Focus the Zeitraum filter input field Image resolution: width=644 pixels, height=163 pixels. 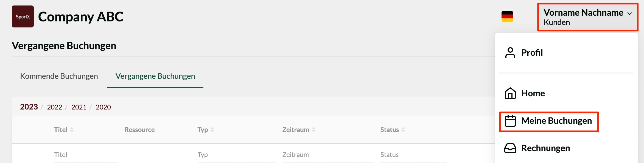click(x=328, y=155)
